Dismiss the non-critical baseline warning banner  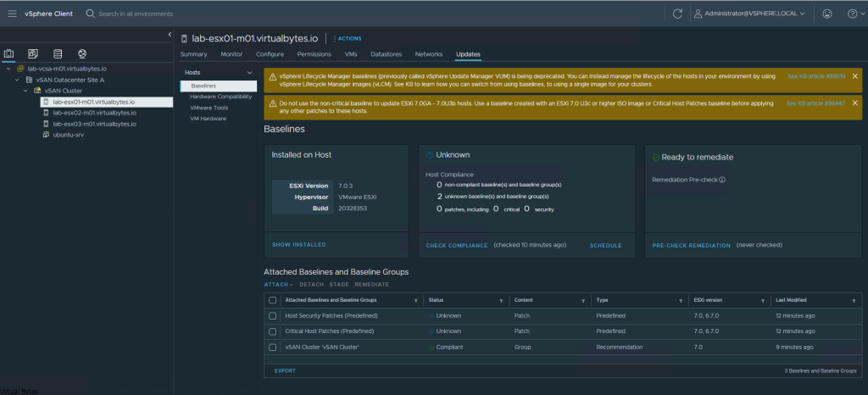(854, 103)
